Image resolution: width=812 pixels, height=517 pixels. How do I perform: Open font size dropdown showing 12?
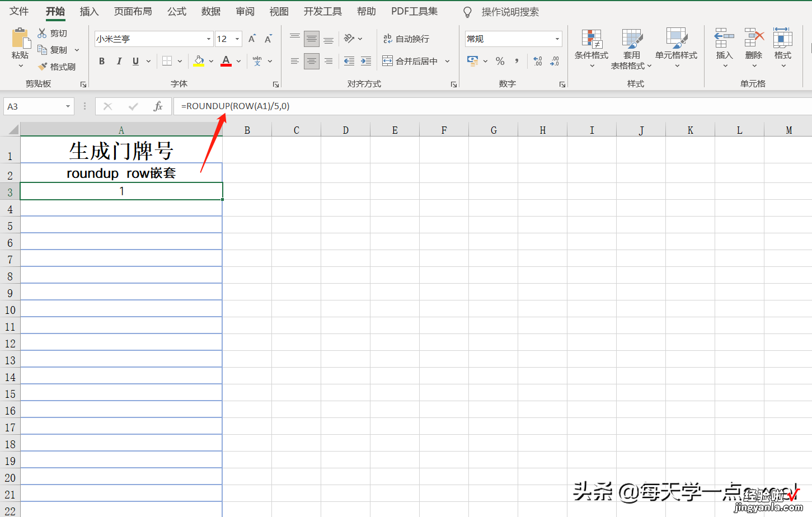[x=237, y=39]
